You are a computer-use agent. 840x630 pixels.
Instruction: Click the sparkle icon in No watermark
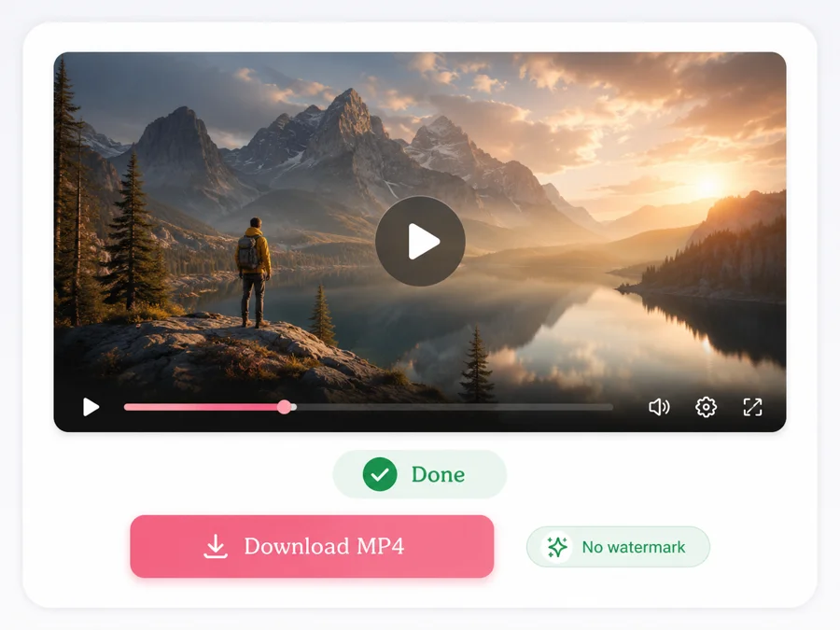(x=556, y=547)
